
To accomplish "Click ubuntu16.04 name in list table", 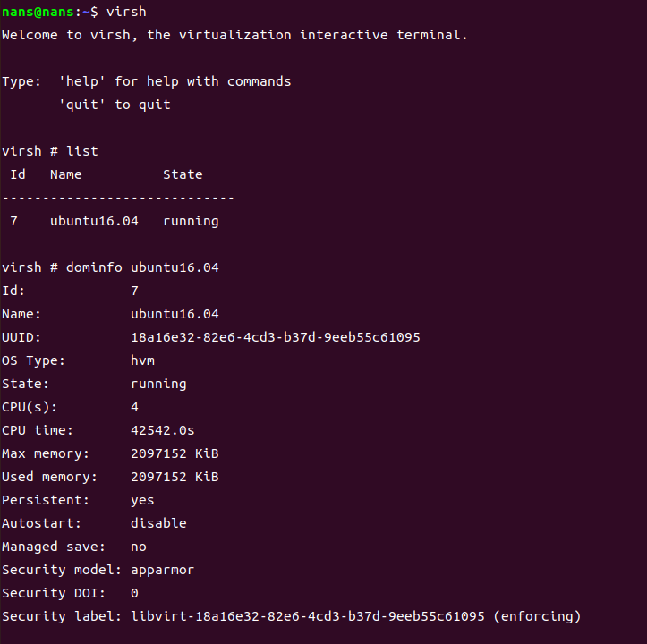I will point(94,221).
